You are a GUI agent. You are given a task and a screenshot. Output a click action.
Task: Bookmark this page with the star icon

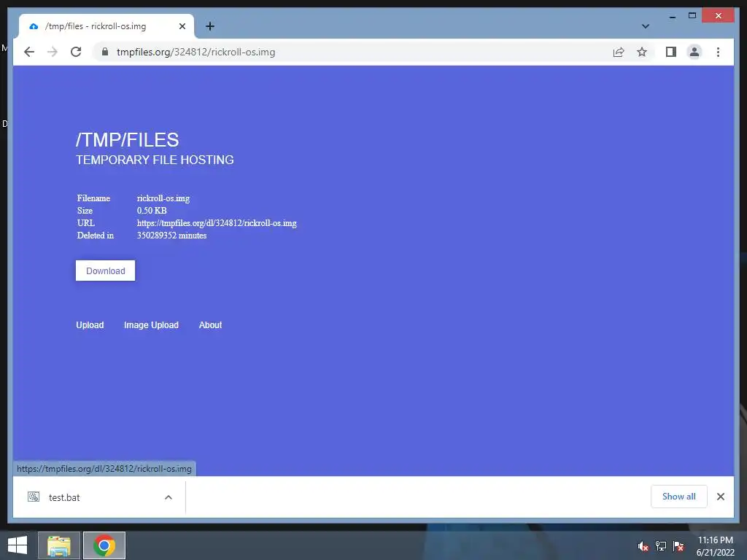point(642,52)
